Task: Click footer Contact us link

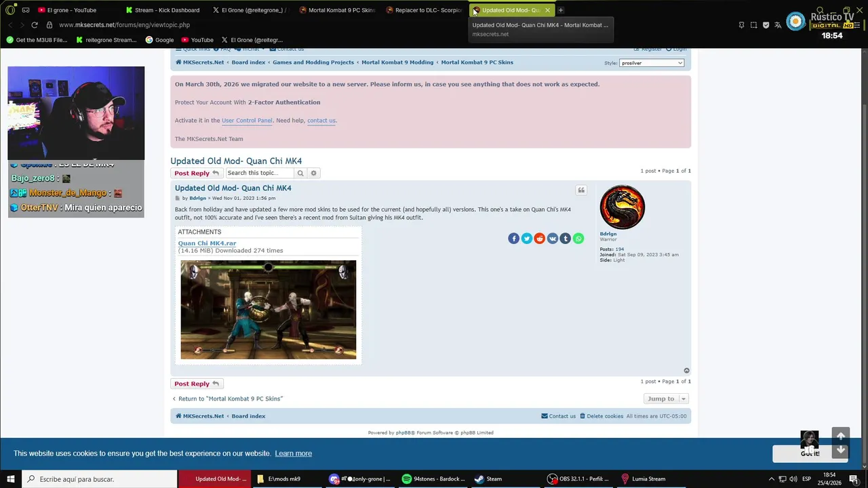Action: [558, 416]
